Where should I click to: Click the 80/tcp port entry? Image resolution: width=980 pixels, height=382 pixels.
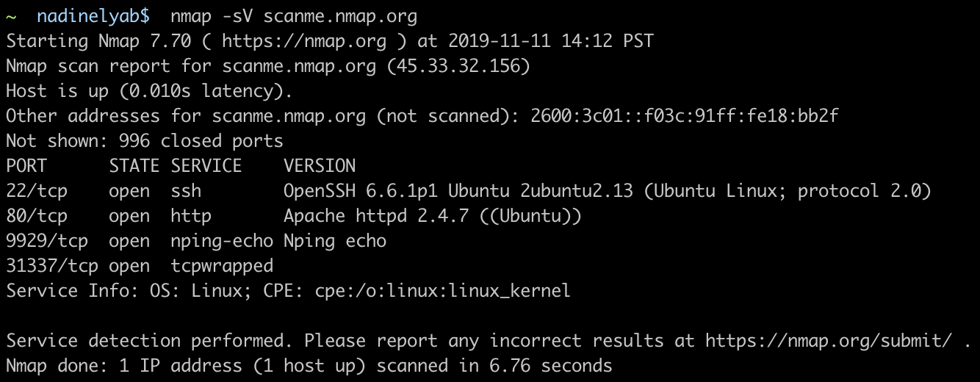pyautogui.click(x=37, y=216)
